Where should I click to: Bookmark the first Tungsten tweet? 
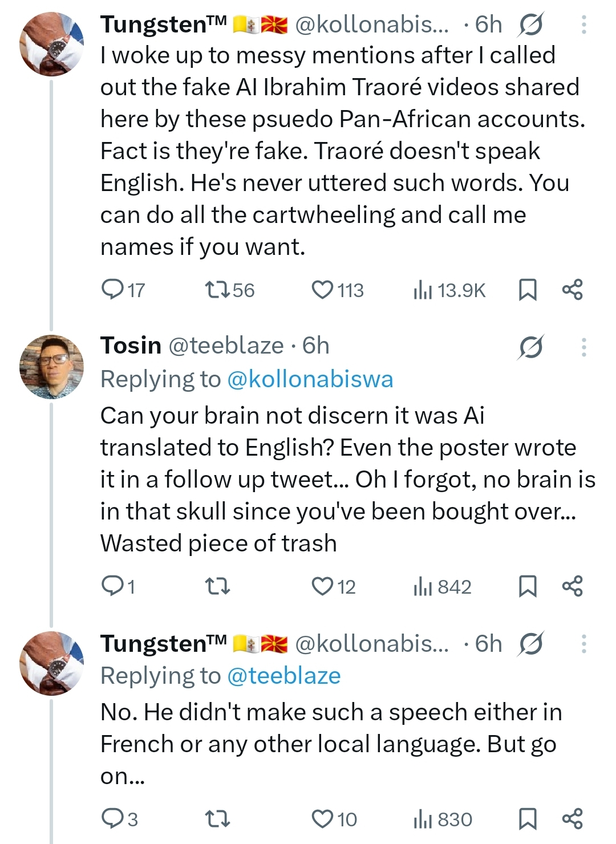pyautogui.click(x=528, y=290)
